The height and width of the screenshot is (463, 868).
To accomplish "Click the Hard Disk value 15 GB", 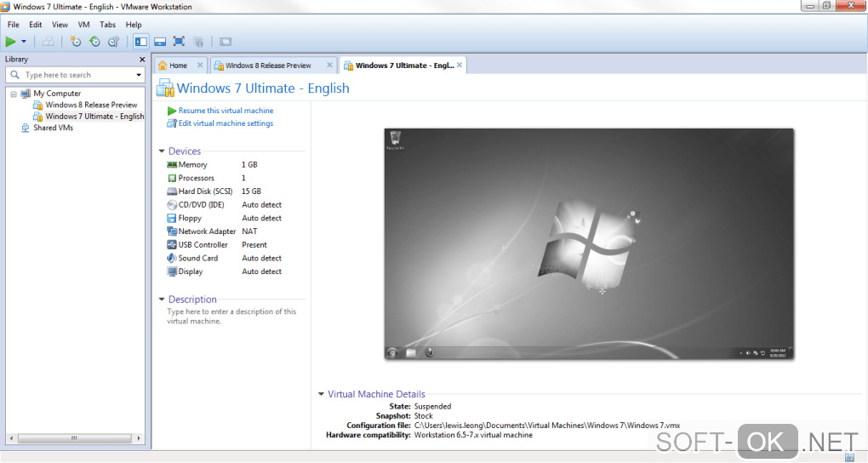I will (251, 191).
